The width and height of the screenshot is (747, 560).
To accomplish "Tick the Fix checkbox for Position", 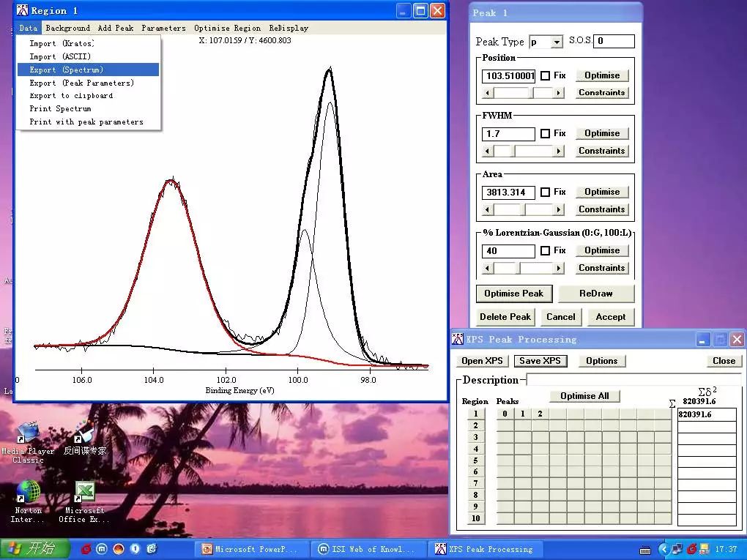I will [x=546, y=75].
